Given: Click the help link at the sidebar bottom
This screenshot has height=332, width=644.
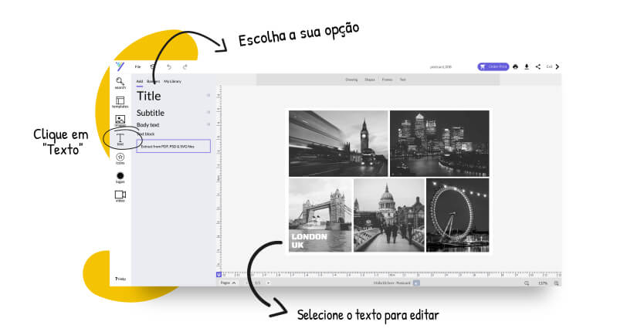Looking at the screenshot, I should point(120,279).
